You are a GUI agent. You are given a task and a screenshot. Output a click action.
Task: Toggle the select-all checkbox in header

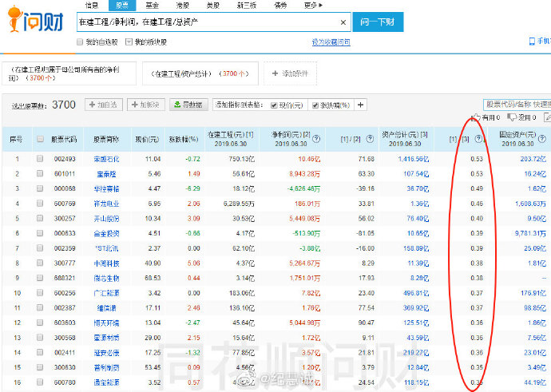click(40, 139)
